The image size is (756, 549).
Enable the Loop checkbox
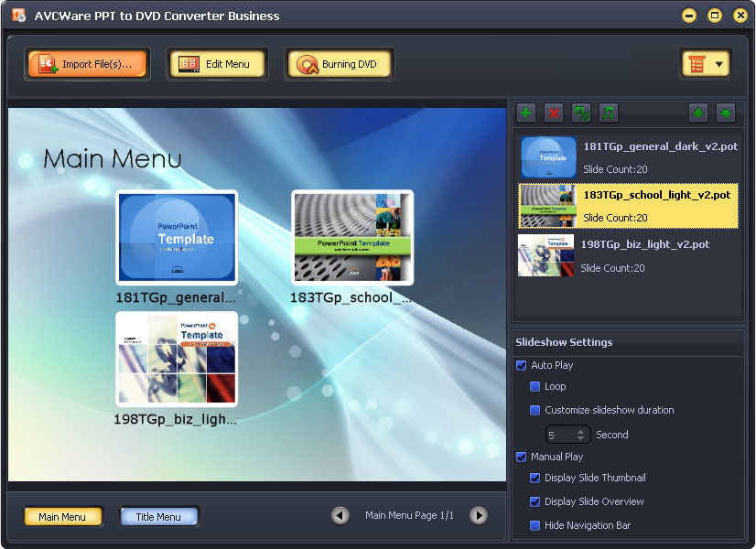[535, 386]
